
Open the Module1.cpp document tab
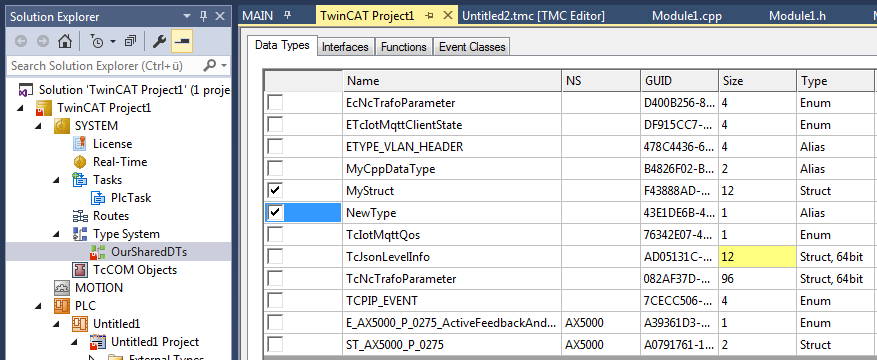click(x=687, y=16)
